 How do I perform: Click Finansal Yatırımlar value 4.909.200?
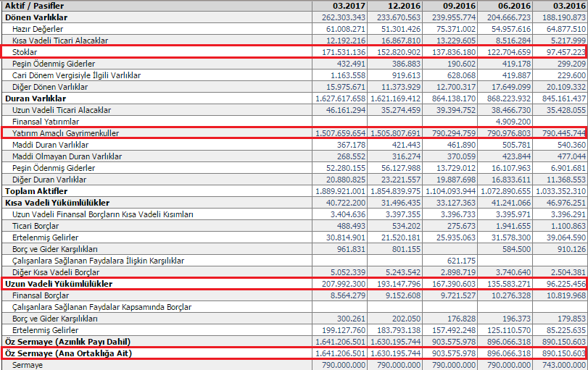tap(513, 122)
